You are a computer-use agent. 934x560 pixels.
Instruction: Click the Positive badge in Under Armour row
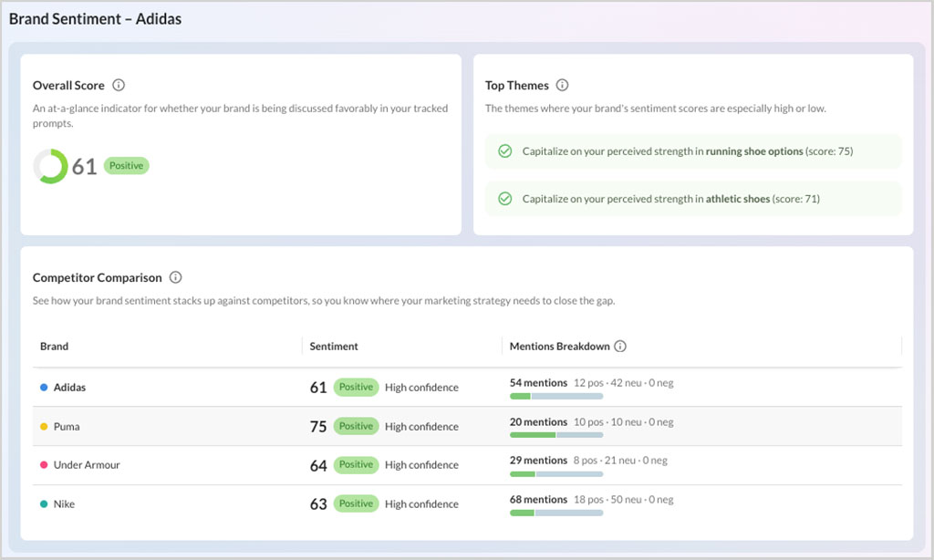(357, 464)
